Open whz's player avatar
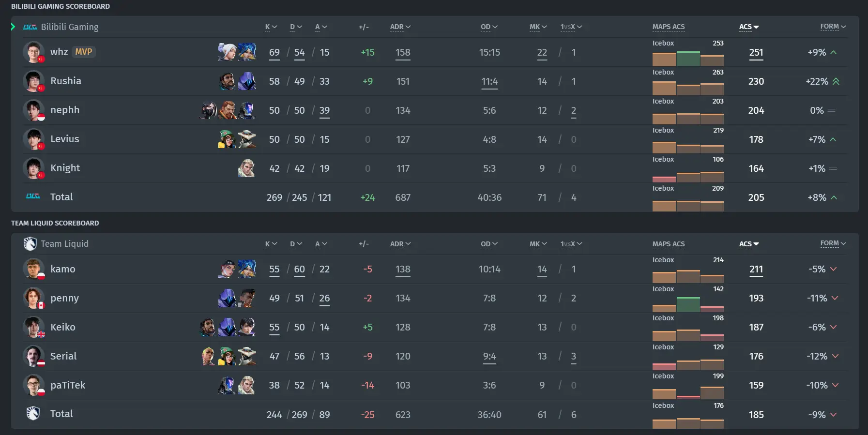Viewport: 868px width, 435px height. click(x=33, y=52)
